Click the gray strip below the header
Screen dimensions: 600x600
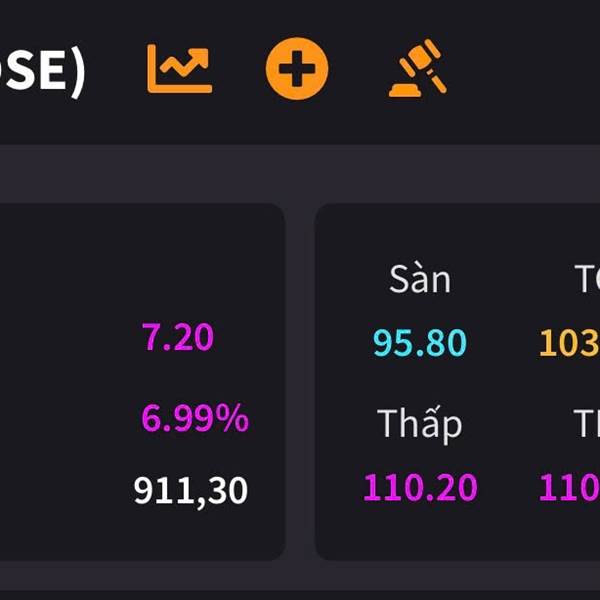(x=300, y=172)
